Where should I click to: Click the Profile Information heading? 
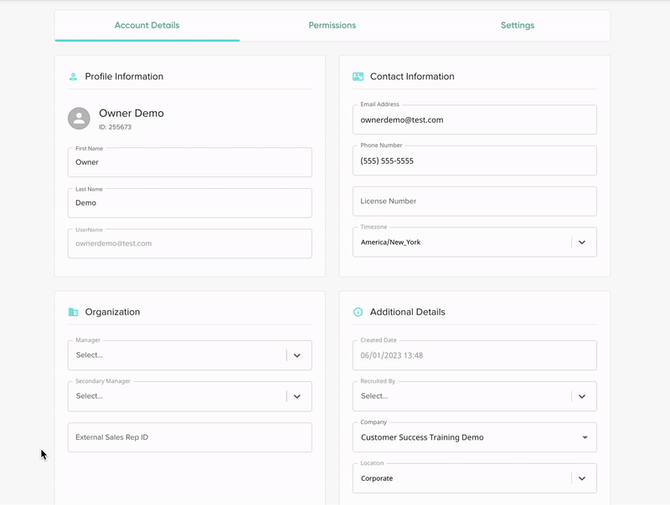point(124,76)
